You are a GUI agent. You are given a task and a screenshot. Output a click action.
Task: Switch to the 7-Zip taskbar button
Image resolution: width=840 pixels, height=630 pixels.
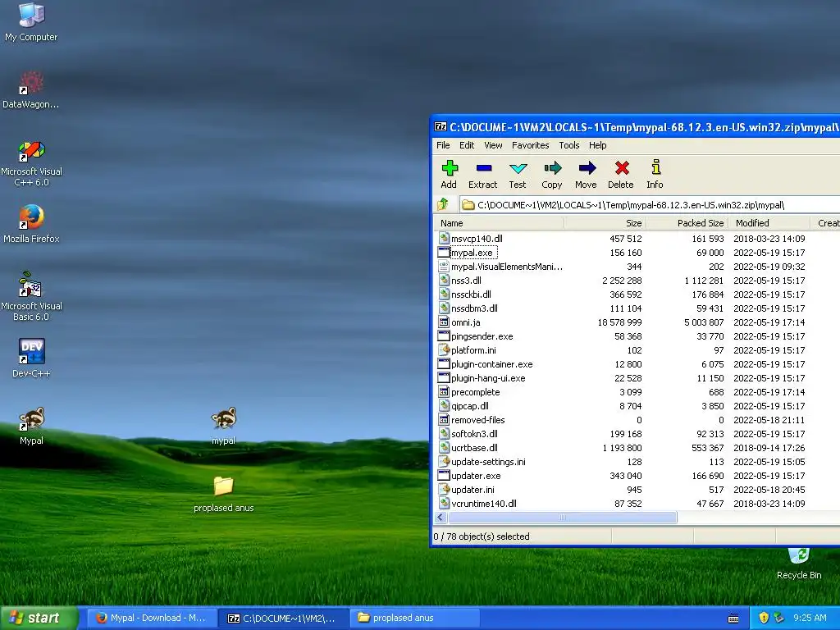(x=284, y=618)
